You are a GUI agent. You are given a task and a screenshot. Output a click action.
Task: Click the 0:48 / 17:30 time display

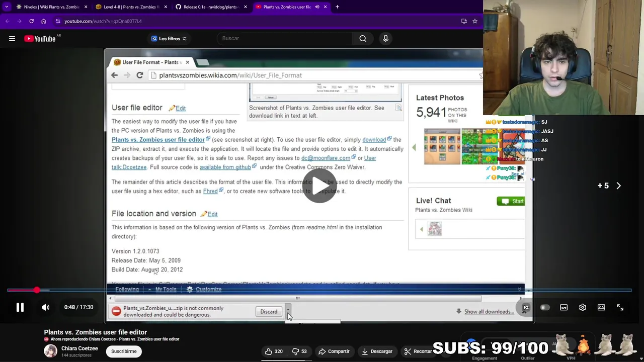pyautogui.click(x=78, y=307)
